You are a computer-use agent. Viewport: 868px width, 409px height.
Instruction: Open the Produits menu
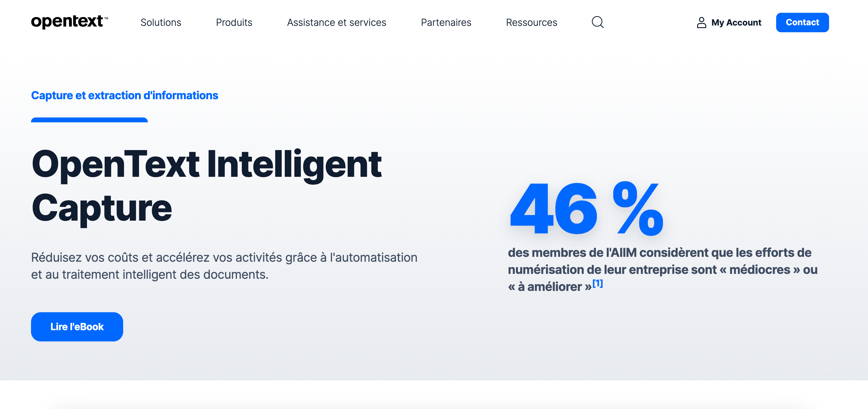234,23
